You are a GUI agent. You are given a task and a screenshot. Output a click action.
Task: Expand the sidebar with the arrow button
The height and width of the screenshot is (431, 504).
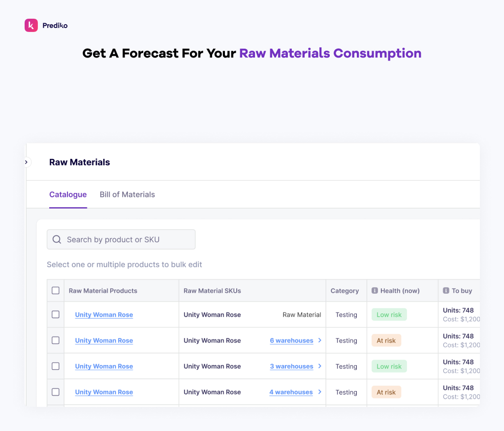pyautogui.click(x=26, y=162)
